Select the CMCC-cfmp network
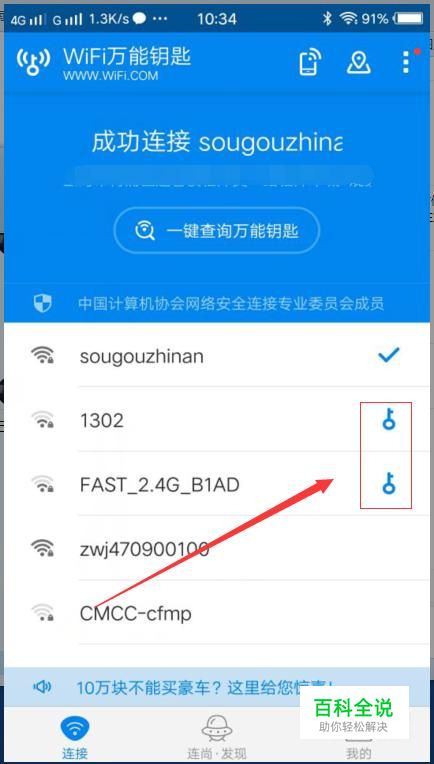The image size is (434, 764). pos(217,612)
